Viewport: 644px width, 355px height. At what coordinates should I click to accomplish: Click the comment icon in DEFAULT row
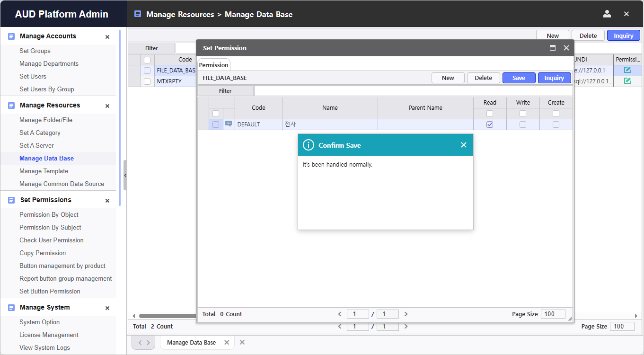[x=229, y=124]
